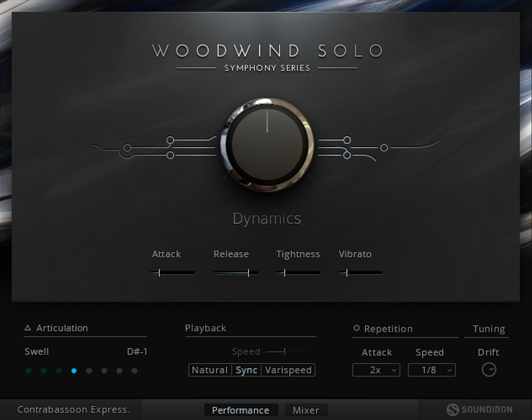Select the first articulation dot
Screen dimensions: 532x420
point(29,371)
